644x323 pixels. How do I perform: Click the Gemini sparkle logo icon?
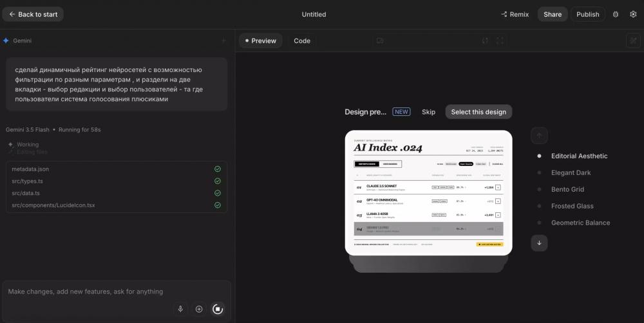tap(6, 41)
